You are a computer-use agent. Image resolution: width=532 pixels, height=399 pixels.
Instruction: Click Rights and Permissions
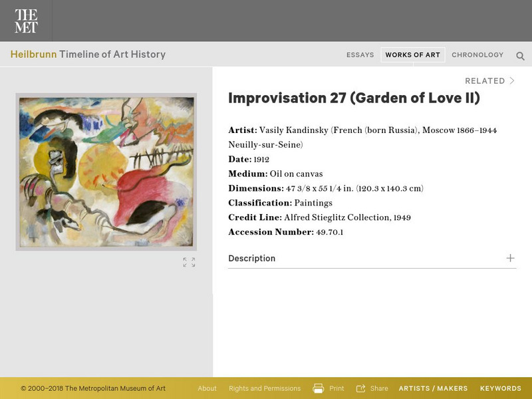264,388
